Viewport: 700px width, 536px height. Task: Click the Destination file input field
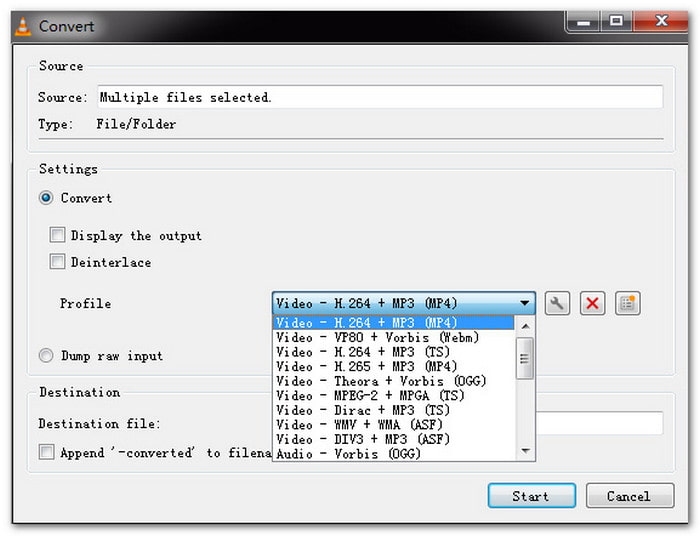(x=600, y=423)
